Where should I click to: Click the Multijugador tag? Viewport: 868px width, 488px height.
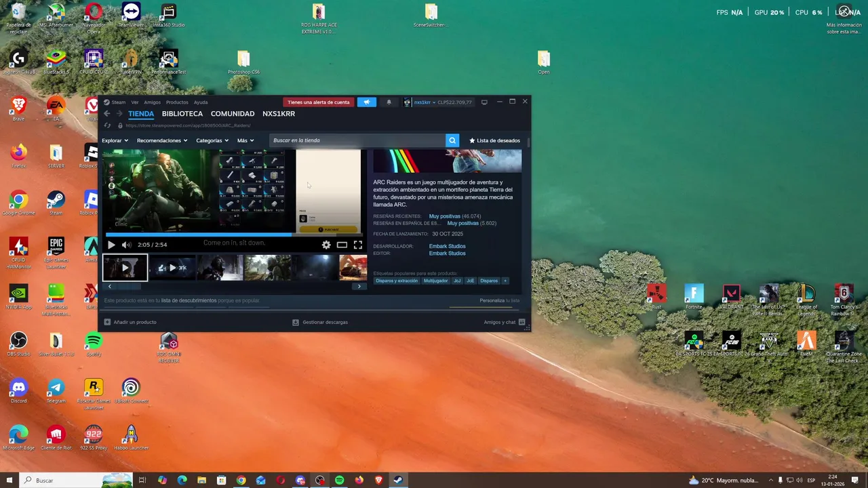[x=435, y=281]
